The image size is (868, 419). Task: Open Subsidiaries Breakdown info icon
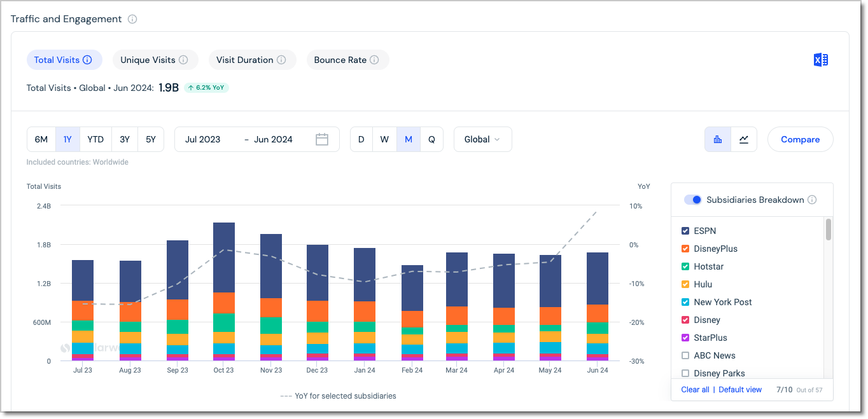point(812,200)
